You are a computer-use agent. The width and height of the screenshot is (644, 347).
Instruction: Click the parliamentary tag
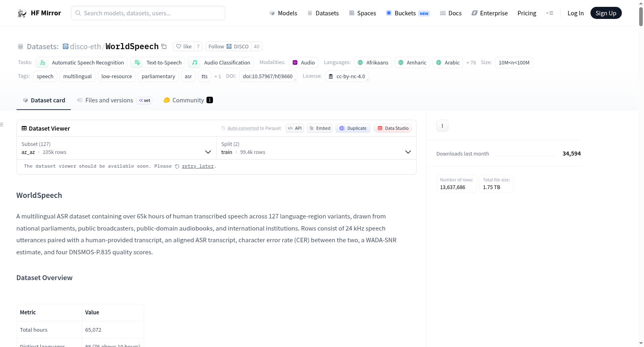pyautogui.click(x=158, y=76)
